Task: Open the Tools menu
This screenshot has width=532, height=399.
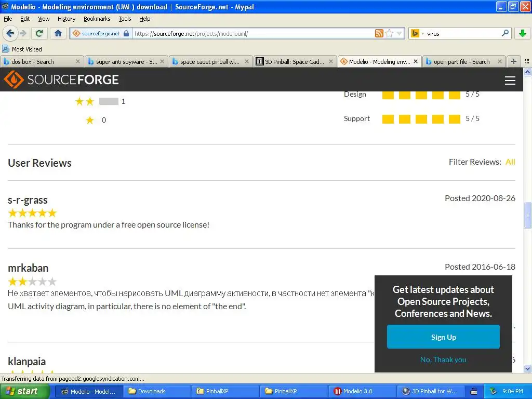Action: point(125,19)
